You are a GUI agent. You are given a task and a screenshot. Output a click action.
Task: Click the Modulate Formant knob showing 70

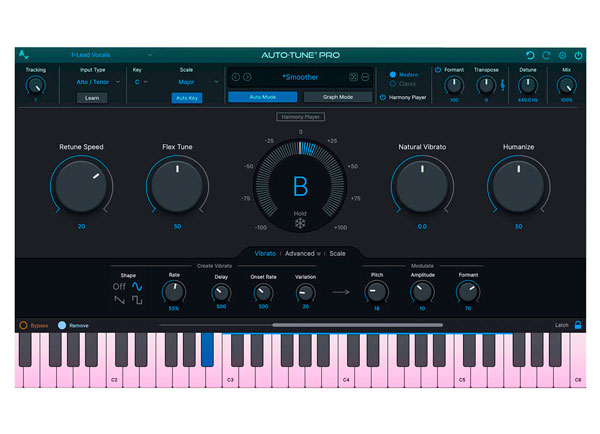[x=468, y=292]
